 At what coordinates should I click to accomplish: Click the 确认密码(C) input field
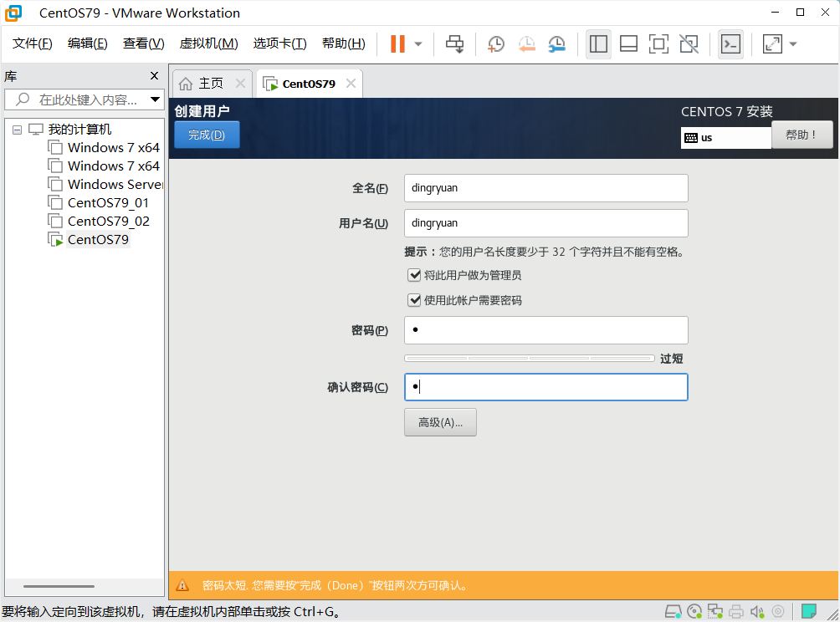click(545, 387)
